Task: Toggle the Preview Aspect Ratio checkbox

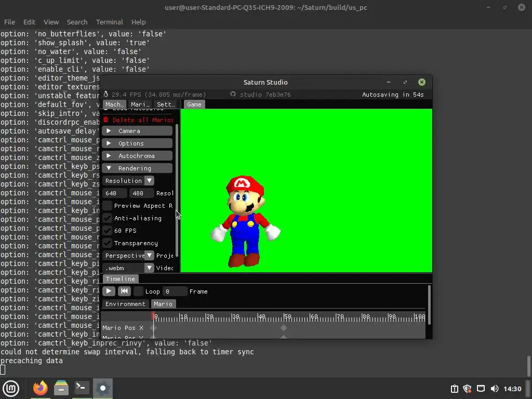Action: pyautogui.click(x=107, y=206)
